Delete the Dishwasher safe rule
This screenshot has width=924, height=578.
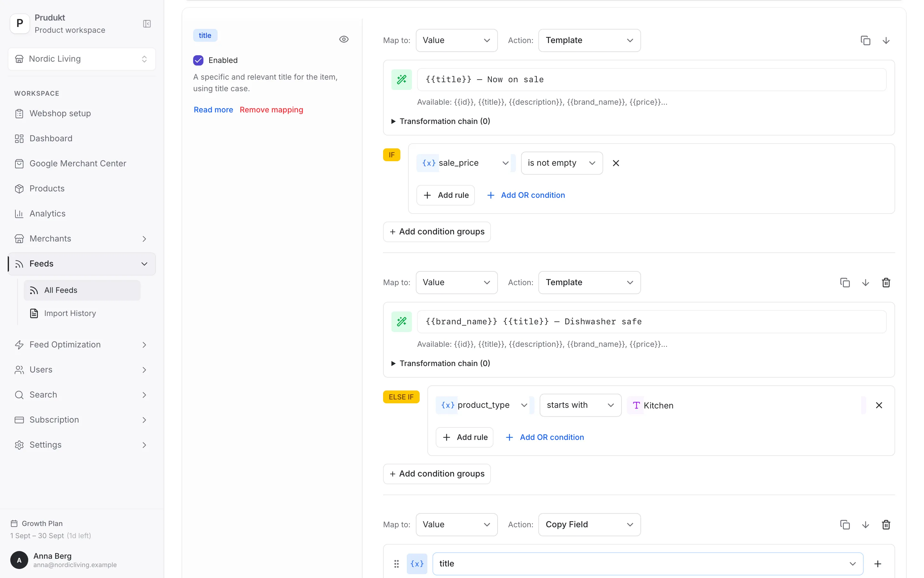[886, 283]
